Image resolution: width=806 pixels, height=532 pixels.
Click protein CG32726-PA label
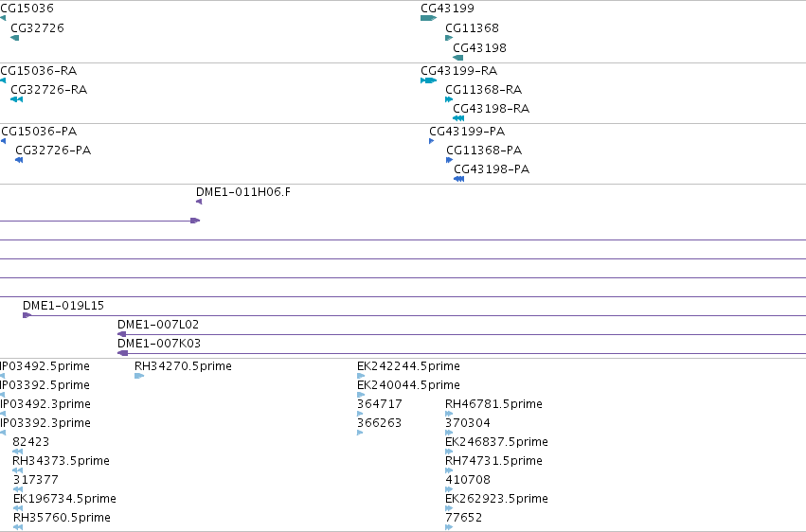(x=53, y=151)
